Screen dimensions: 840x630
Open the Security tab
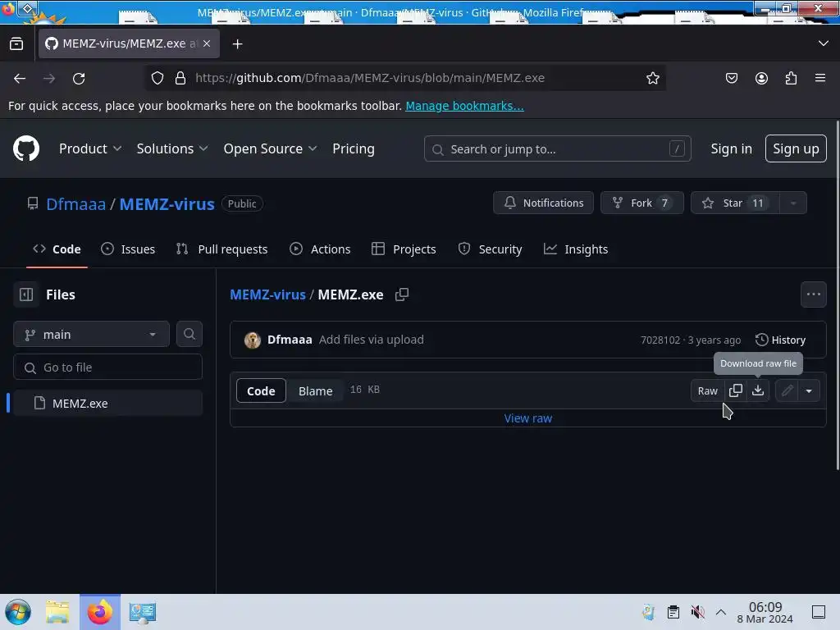[x=491, y=249]
